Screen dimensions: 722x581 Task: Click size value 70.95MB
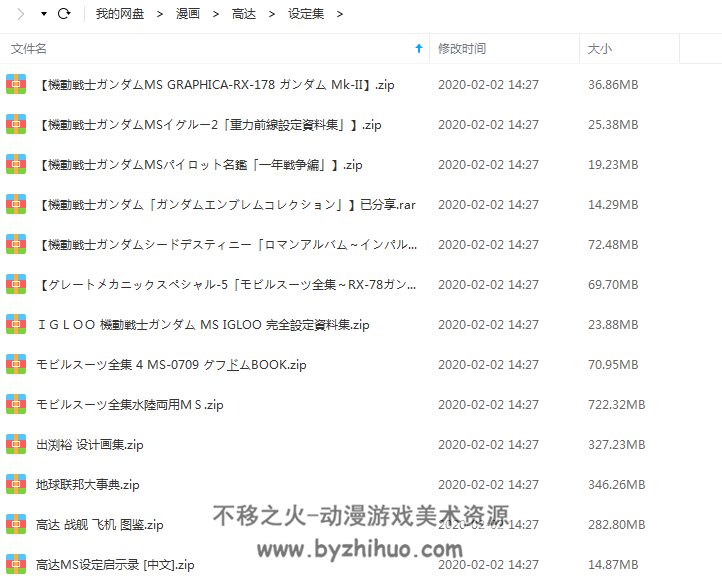point(613,365)
